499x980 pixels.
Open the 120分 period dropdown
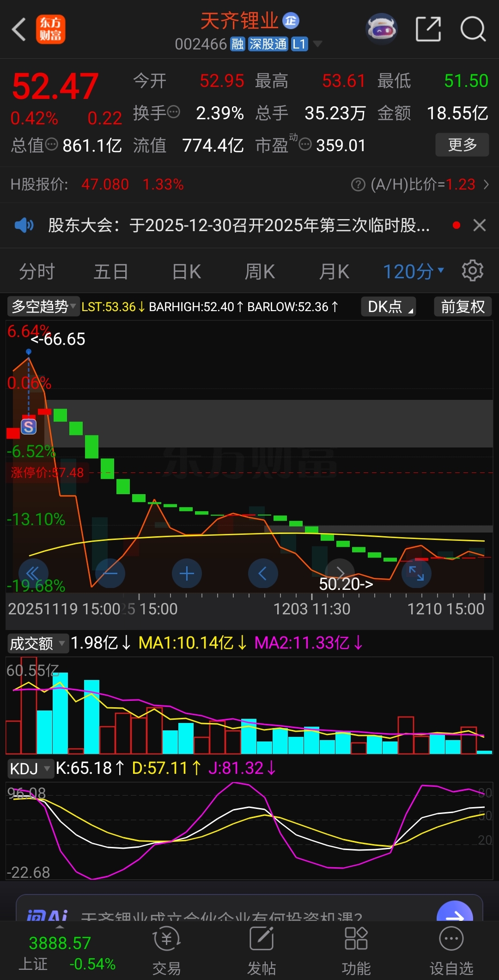(414, 271)
